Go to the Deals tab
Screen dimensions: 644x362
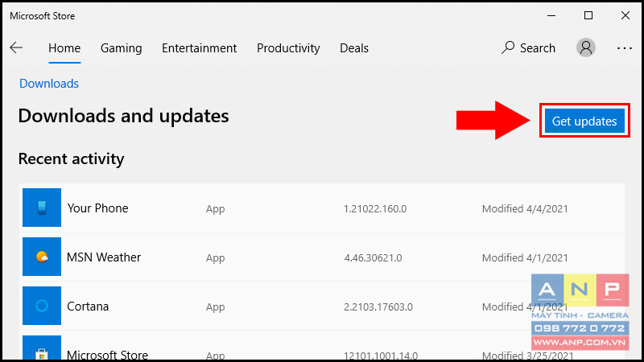click(354, 48)
